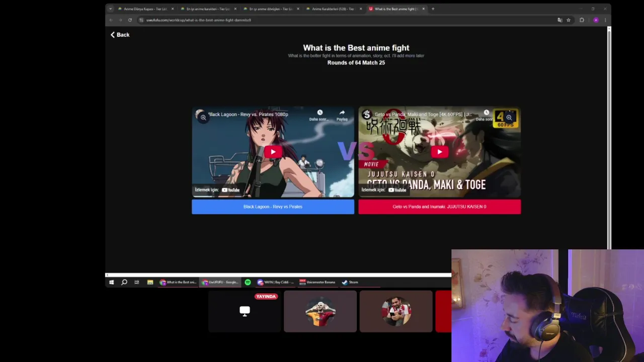Open Steam from the taskbar
The width and height of the screenshot is (644, 362).
point(350,282)
